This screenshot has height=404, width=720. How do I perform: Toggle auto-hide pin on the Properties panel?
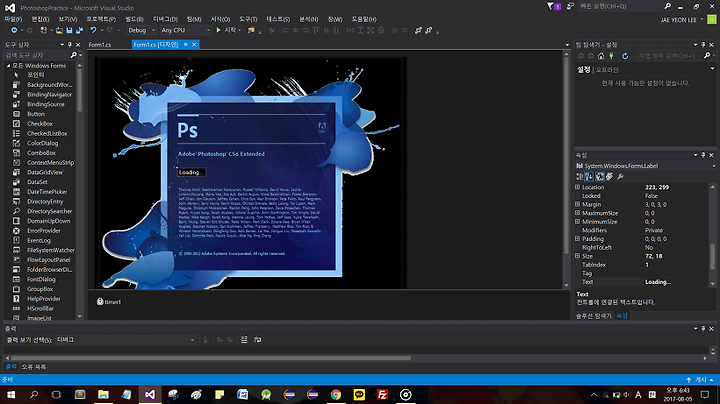point(703,155)
